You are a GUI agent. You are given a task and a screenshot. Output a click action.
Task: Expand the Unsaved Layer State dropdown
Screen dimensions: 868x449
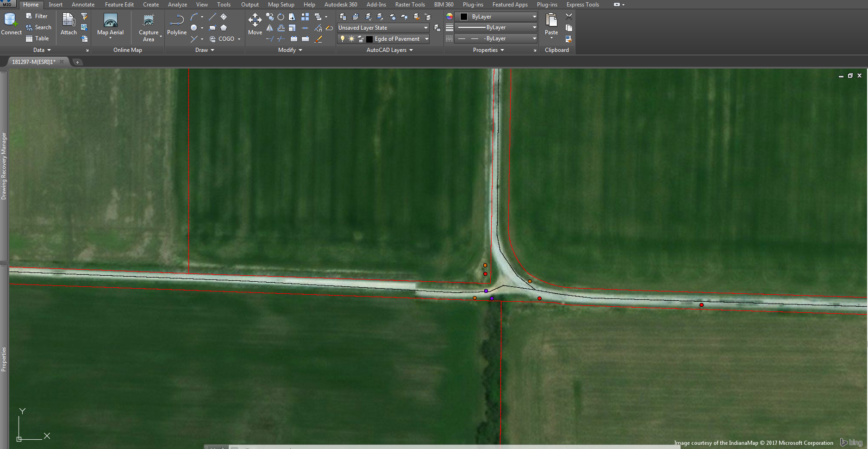pyautogui.click(x=425, y=27)
